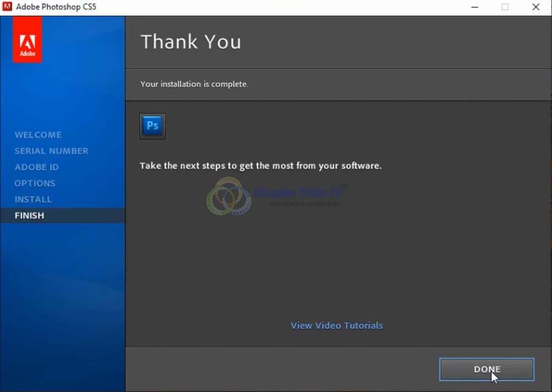Click the installation complete message bar
The image size is (552, 392).
coord(194,84)
